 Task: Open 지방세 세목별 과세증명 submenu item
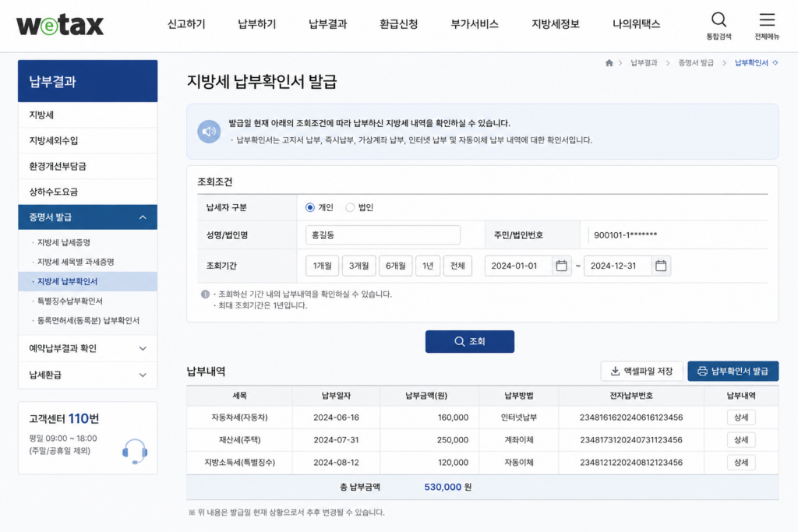[76, 262]
